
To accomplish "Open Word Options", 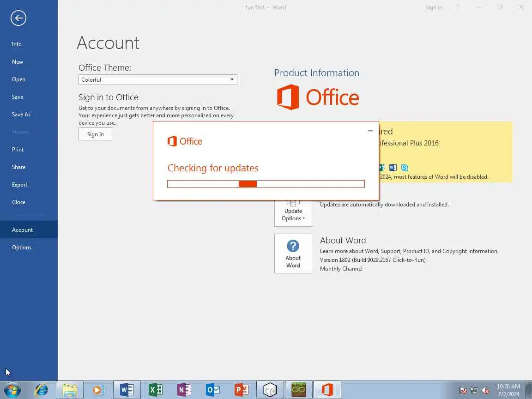I will point(22,248).
